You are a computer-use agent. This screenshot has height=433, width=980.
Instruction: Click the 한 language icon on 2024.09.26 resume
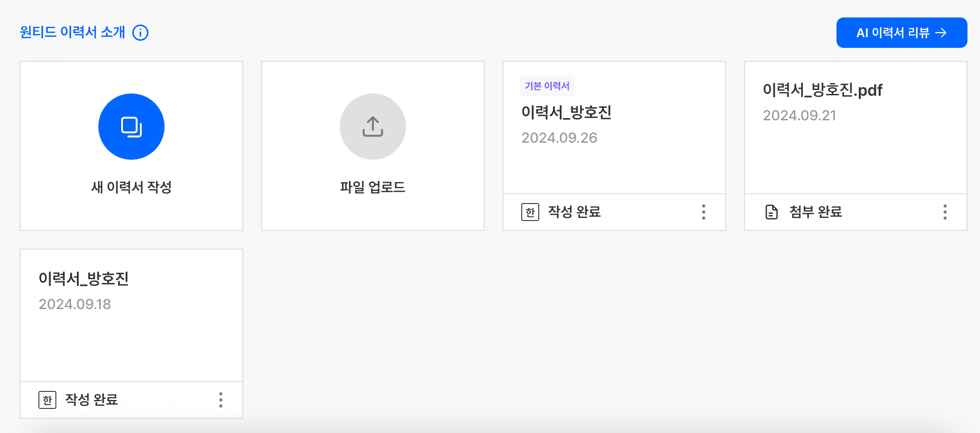(530, 212)
